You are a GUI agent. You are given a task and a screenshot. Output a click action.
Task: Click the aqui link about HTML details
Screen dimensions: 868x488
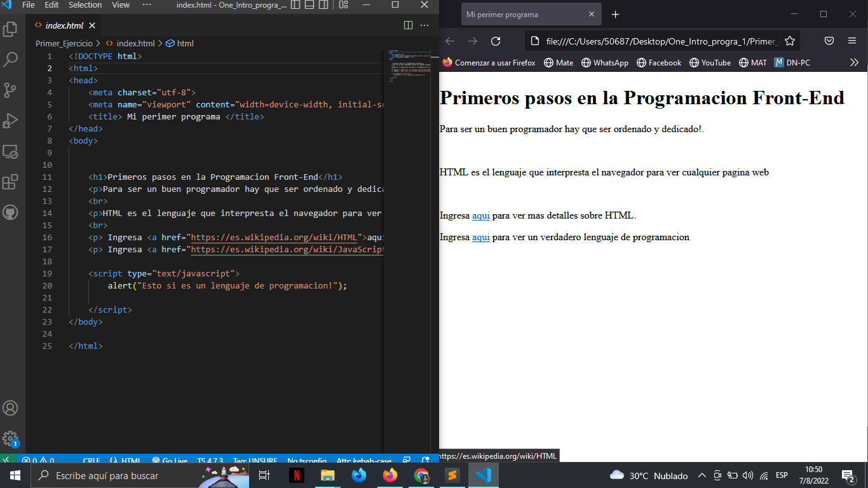click(x=481, y=215)
